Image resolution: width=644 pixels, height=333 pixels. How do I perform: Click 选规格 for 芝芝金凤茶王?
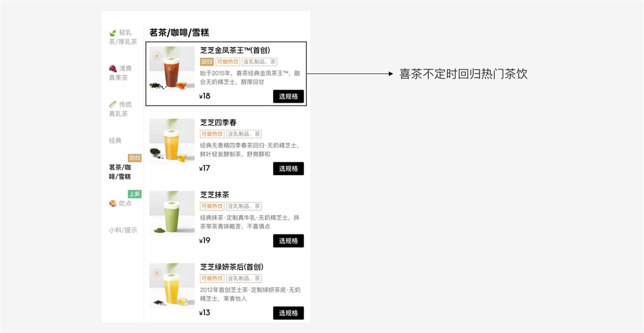[289, 97]
